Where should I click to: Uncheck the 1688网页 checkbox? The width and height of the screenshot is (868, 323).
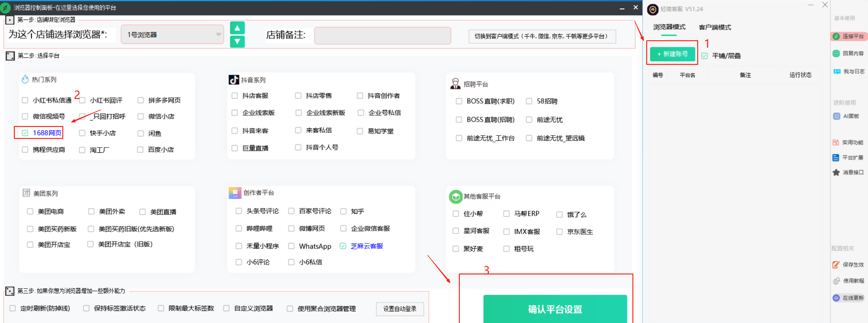[25, 133]
